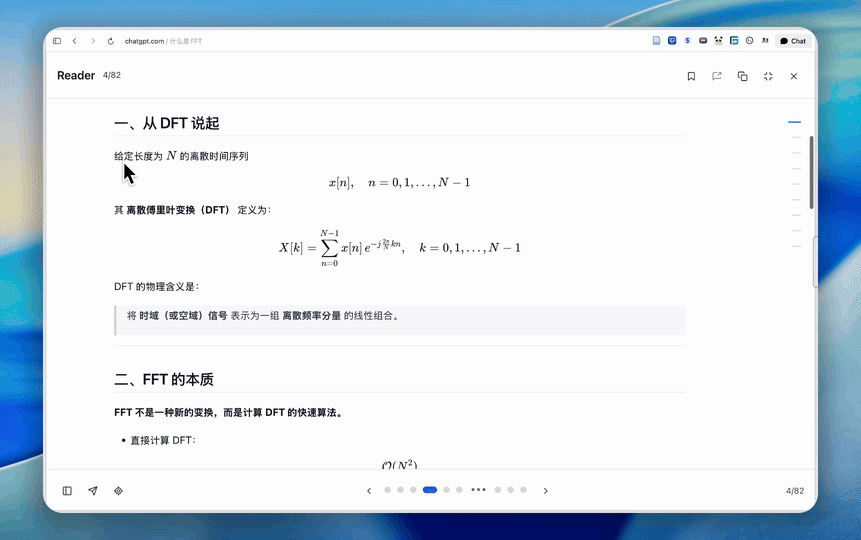Viewport: 861px width, 540px height.
Task: Jump to the last pagination dot
Action: 523,489
